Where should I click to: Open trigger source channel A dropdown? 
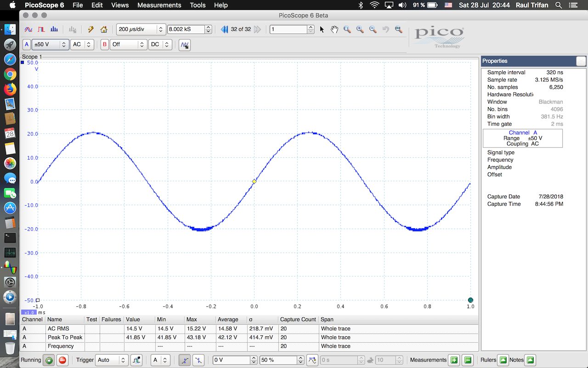point(160,360)
